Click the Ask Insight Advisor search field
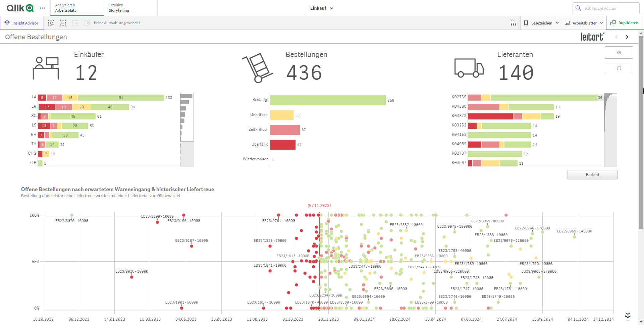This screenshot has width=644, height=325. (606, 8)
